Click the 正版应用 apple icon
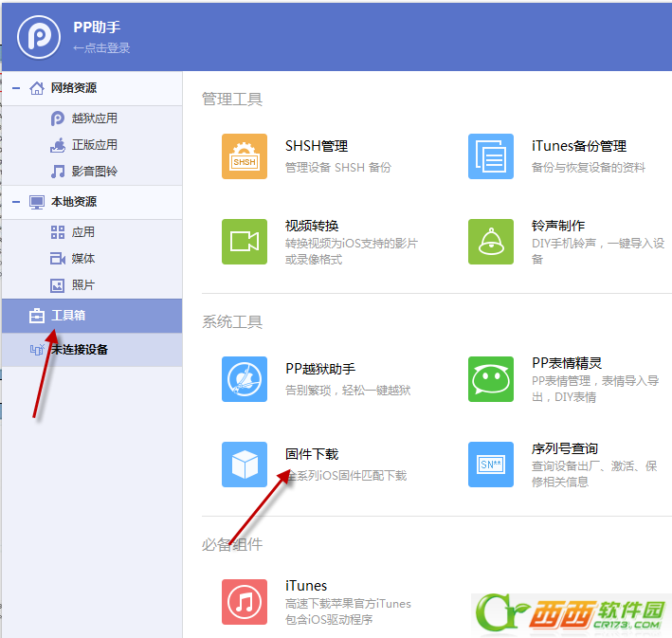The height and width of the screenshot is (638, 672). tap(58, 145)
